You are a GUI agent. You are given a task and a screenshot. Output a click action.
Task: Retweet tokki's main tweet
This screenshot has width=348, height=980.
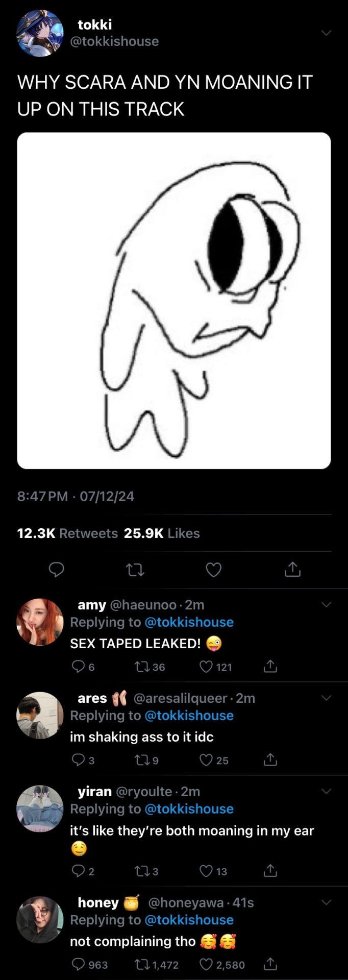[135, 569]
